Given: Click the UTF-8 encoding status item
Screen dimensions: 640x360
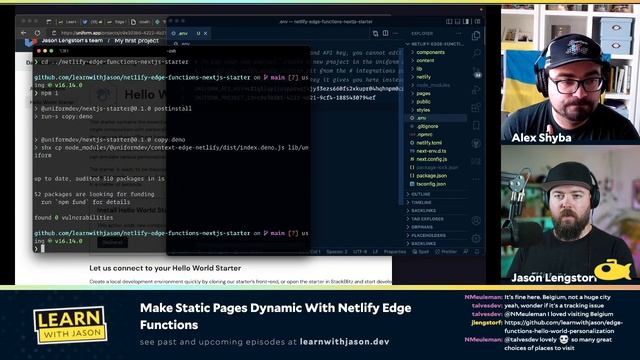Looking at the screenshot, I should (x=360, y=252).
